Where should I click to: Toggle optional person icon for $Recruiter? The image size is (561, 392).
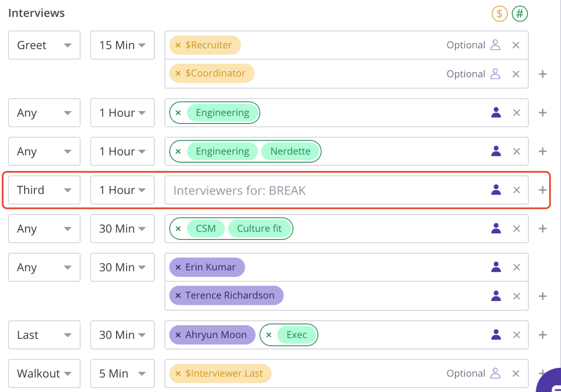click(x=495, y=45)
